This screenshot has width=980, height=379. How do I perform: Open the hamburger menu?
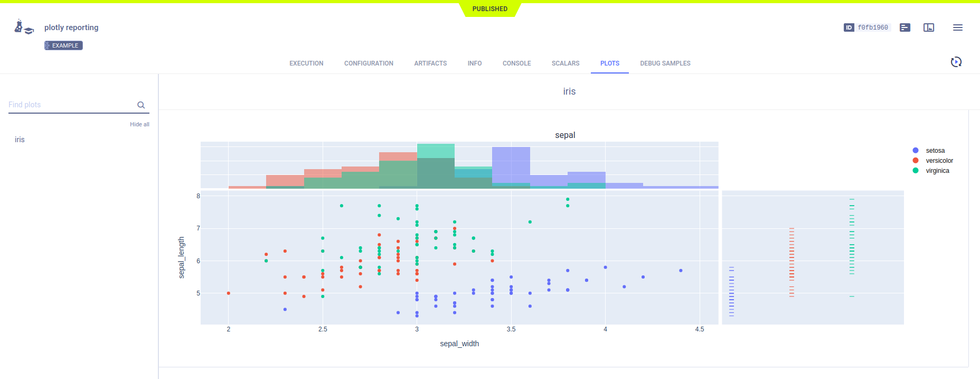tap(957, 27)
